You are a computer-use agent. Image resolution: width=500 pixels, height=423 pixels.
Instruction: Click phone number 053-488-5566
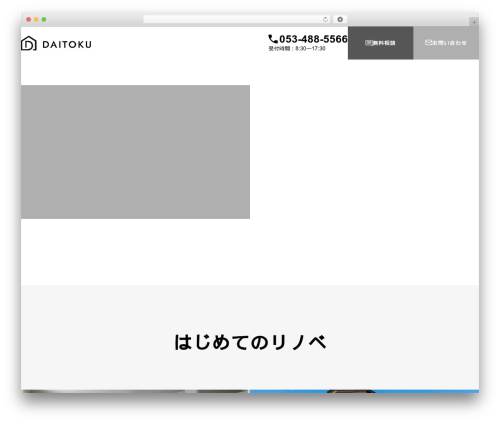click(x=313, y=39)
